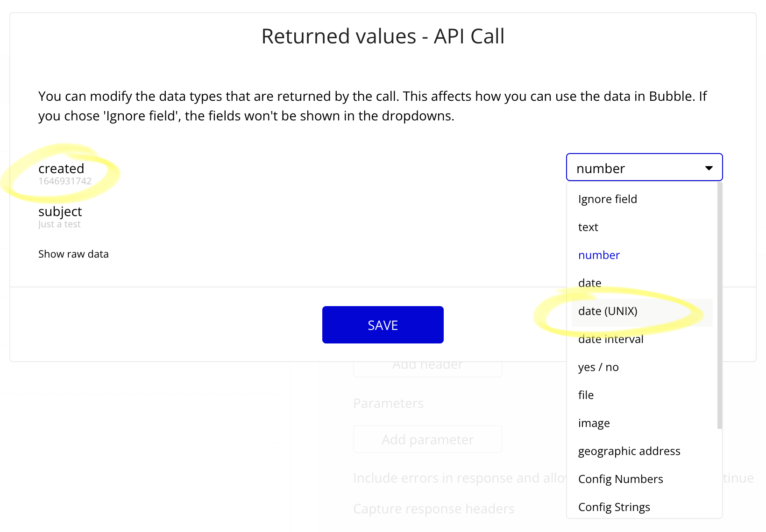Pick 'Config Strings' option

click(614, 507)
